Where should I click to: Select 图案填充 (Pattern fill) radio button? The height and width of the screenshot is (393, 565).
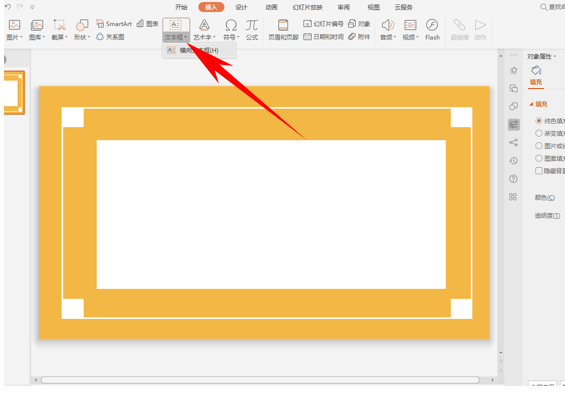539,158
